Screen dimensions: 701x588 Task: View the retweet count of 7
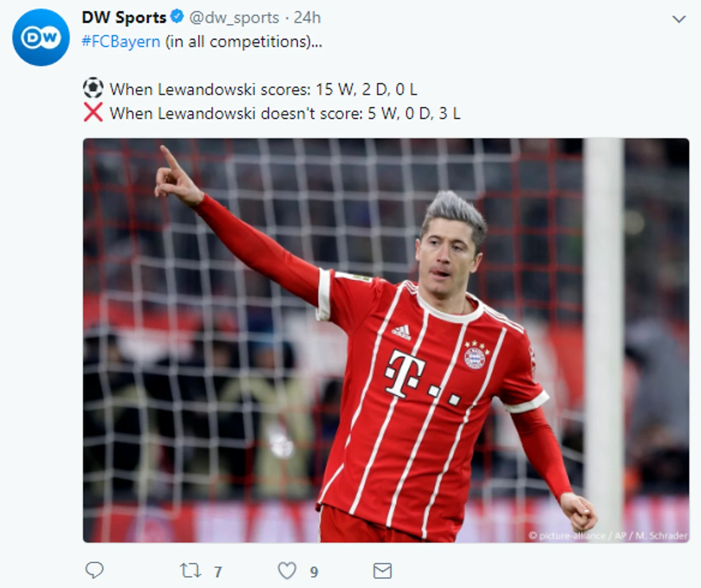[x=218, y=572]
